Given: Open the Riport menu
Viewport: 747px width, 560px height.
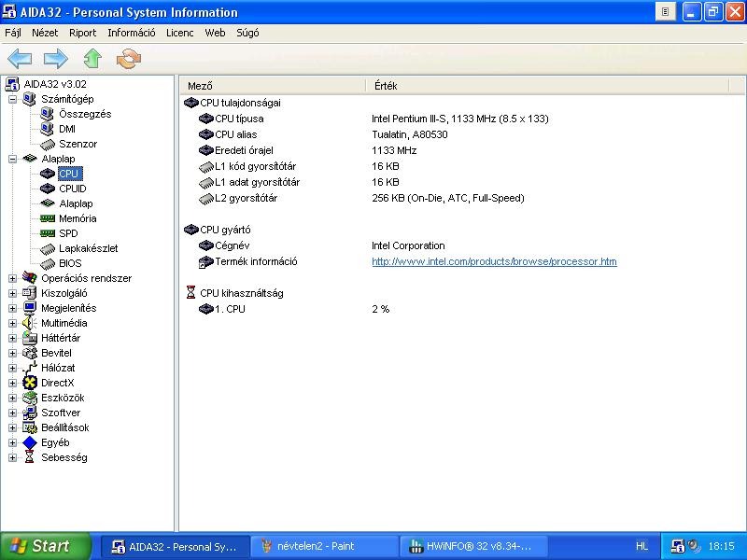Looking at the screenshot, I should click(82, 33).
